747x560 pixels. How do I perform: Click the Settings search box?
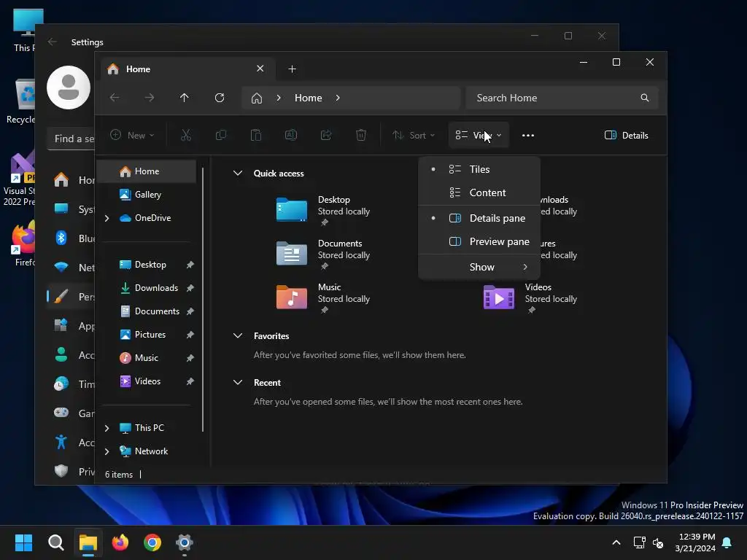71,139
